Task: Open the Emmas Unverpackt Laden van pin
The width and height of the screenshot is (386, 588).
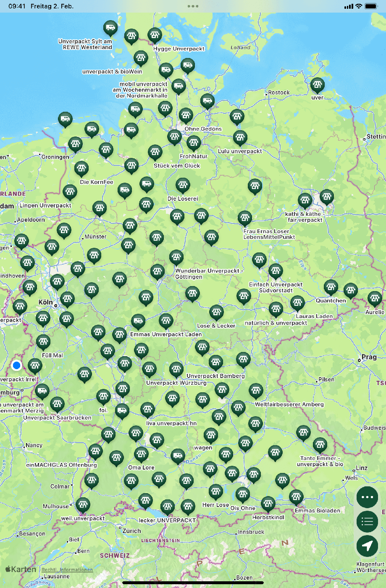Action: (138, 321)
